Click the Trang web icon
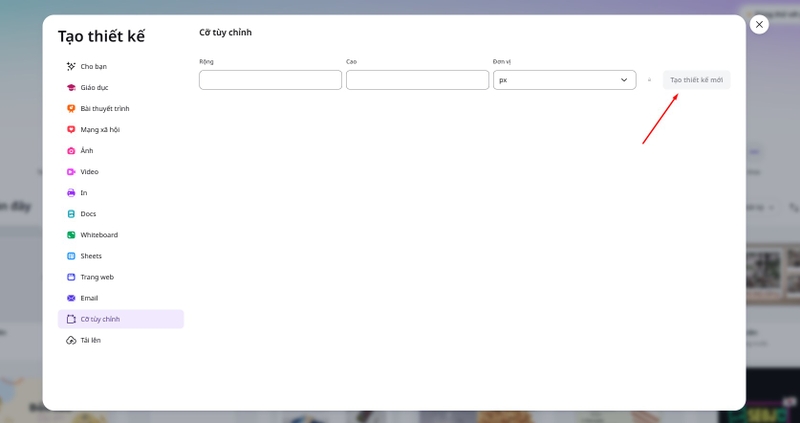Image resolution: width=800 pixels, height=423 pixels. 71,277
